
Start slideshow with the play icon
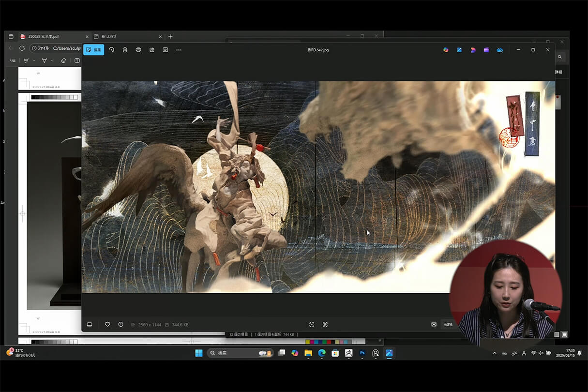pyautogui.click(x=166, y=50)
